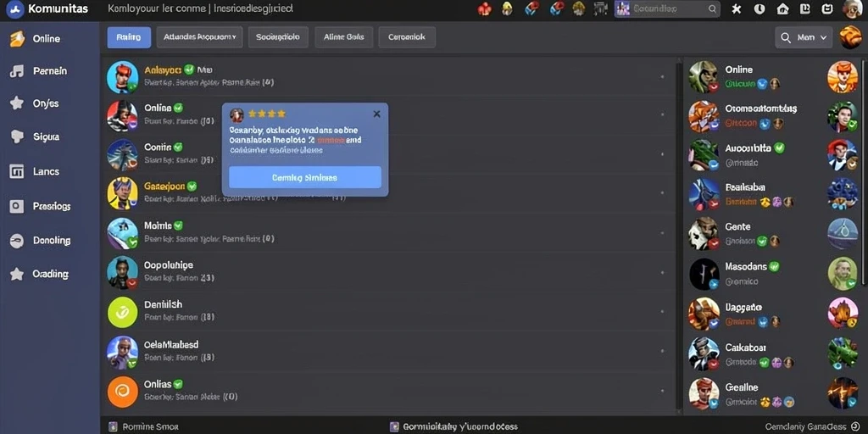Click the search field in top bar
The image size is (868, 434).
point(667,8)
